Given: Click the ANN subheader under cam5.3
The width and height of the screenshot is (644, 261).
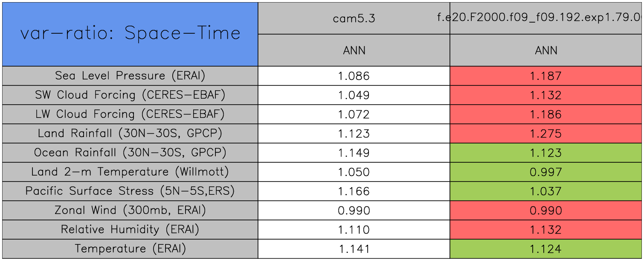Looking at the screenshot, I should pos(354,50).
